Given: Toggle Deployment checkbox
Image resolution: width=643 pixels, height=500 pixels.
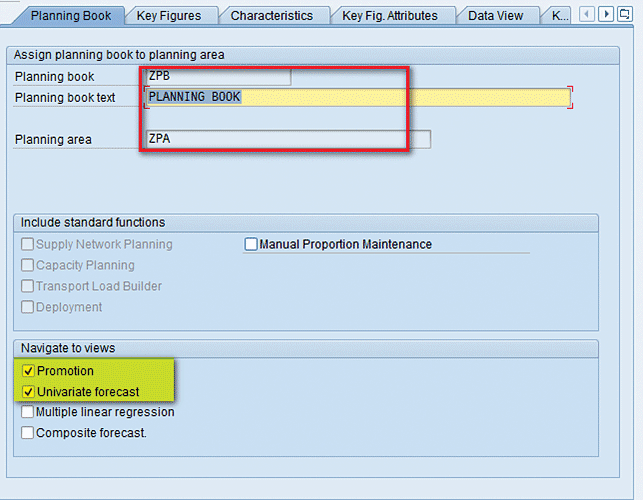Looking at the screenshot, I should [27, 307].
